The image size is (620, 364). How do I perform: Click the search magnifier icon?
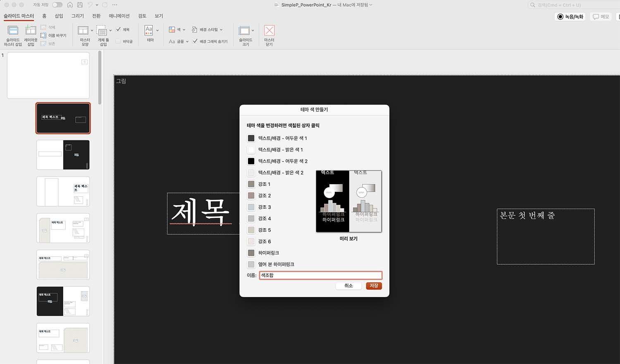[533, 5]
